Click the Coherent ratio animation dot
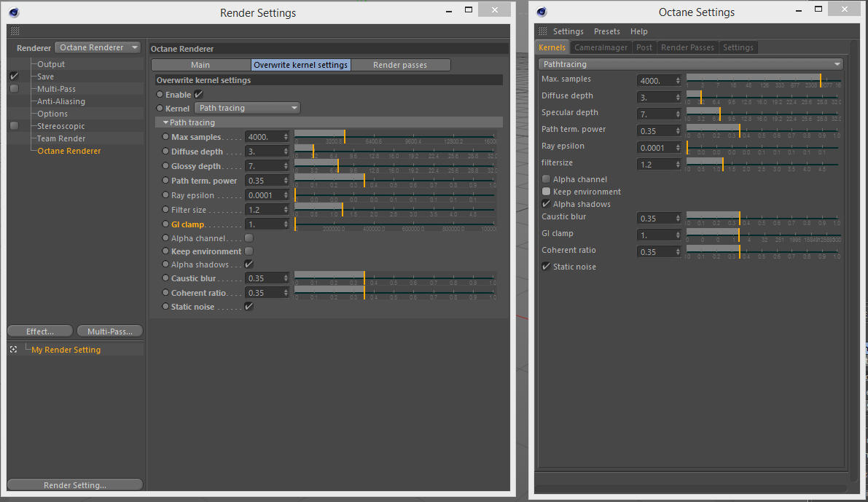The image size is (868, 502). 165,292
